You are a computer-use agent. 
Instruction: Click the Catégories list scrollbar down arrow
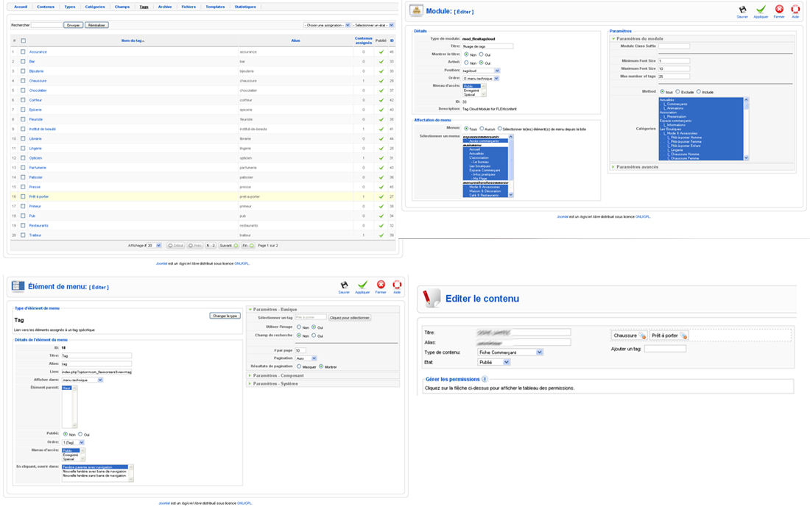click(746, 157)
